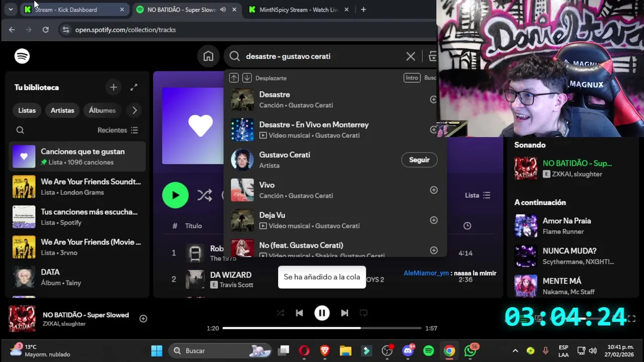This screenshot has width=644, height=362.
Task: Create new playlist with the plus icon
Action: [113, 87]
